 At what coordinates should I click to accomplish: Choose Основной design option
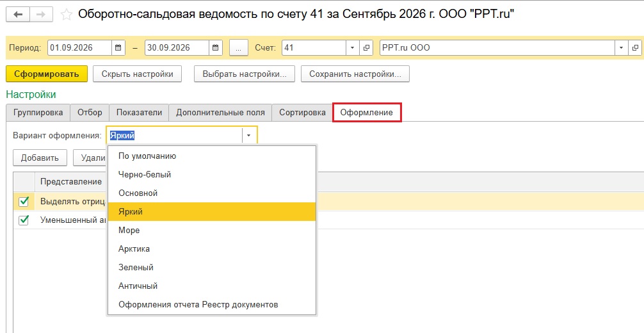[212, 193]
